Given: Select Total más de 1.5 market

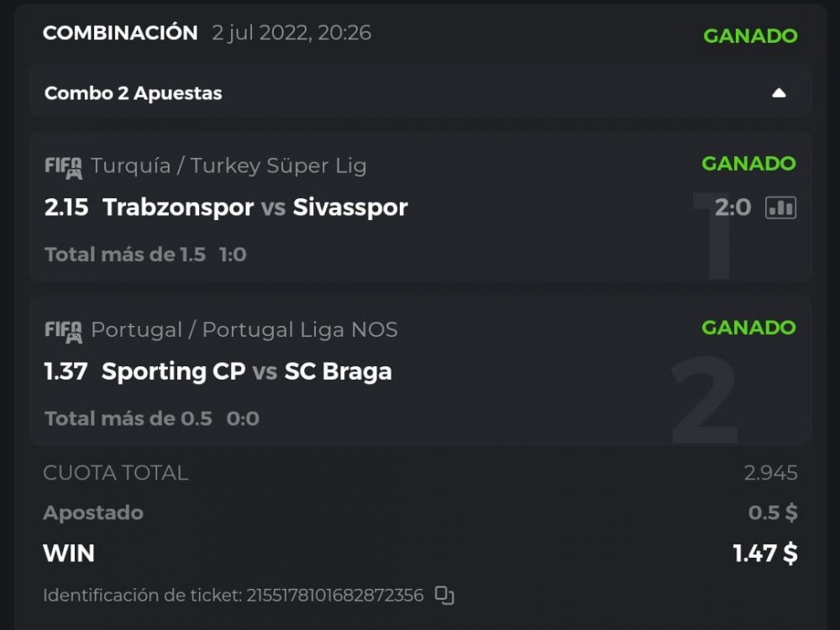Looking at the screenshot, I should [125, 255].
